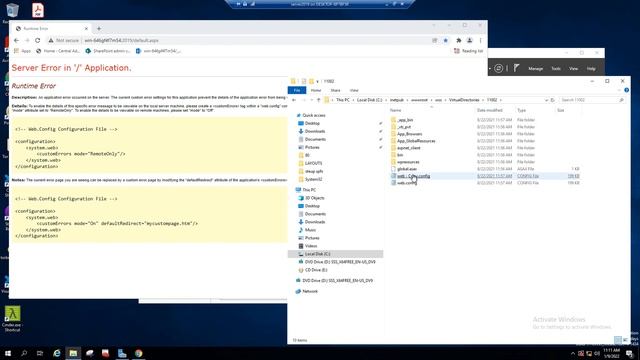640x360 pixels.
Task: Click Local Disk (C:) breadcrumb segment
Action: click(x=369, y=100)
